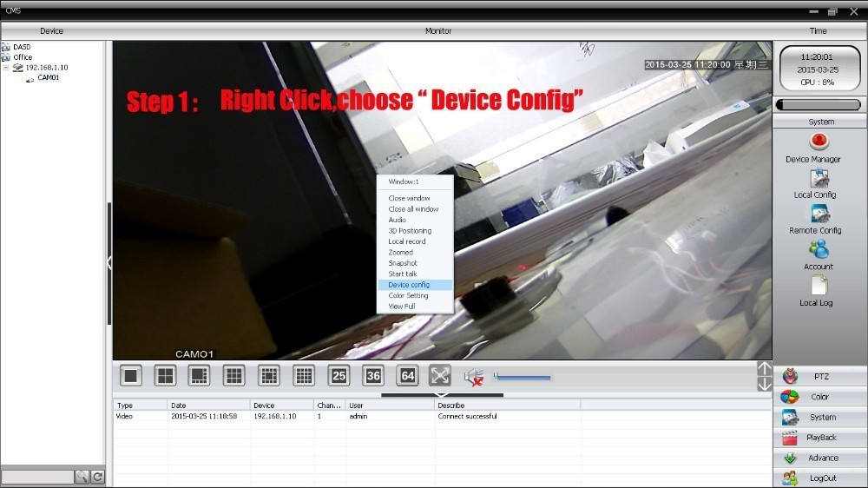Image resolution: width=868 pixels, height=488 pixels.
Task: Switch to 64-channel view layout
Action: (x=407, y=375)
